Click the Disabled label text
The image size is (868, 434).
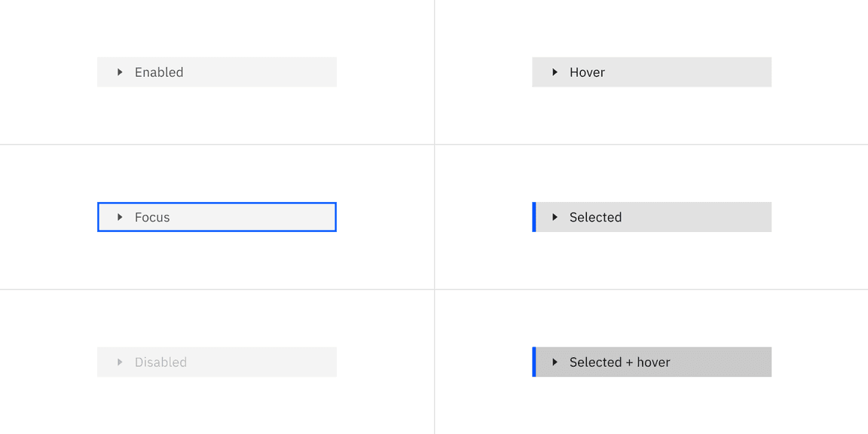(160, 362)
